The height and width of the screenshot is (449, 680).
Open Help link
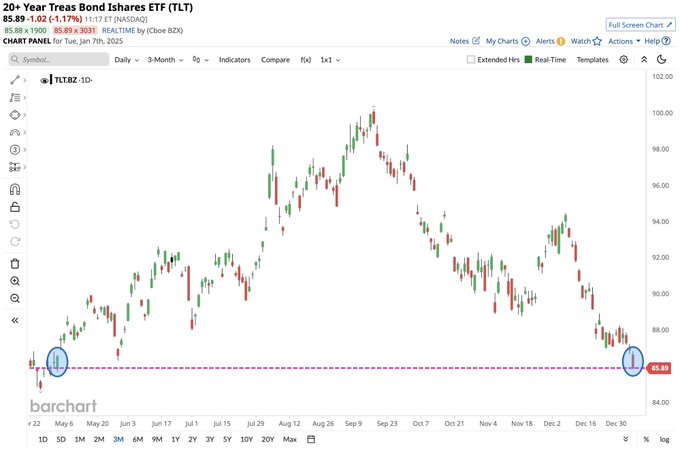point(657,41)
